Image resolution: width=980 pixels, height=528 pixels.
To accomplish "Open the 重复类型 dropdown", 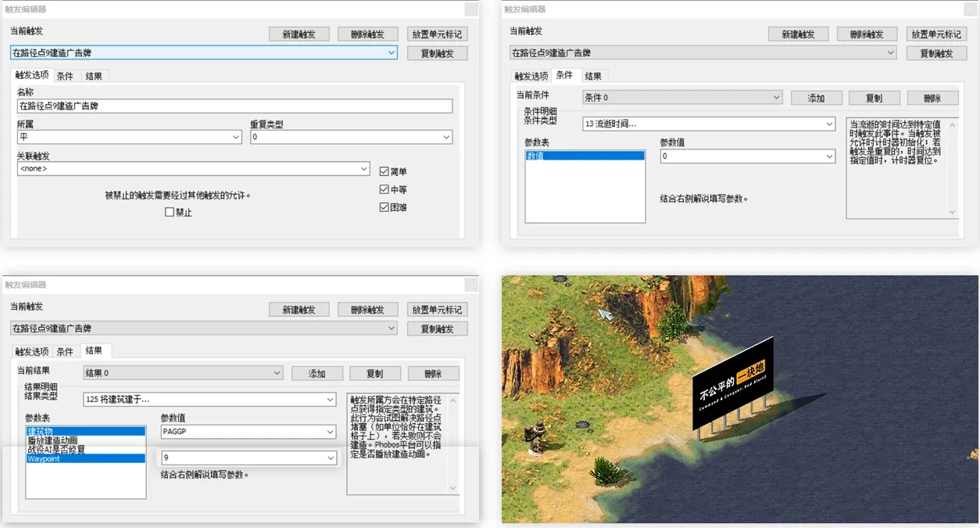I will pyautogui.click(x=351, y=137).
